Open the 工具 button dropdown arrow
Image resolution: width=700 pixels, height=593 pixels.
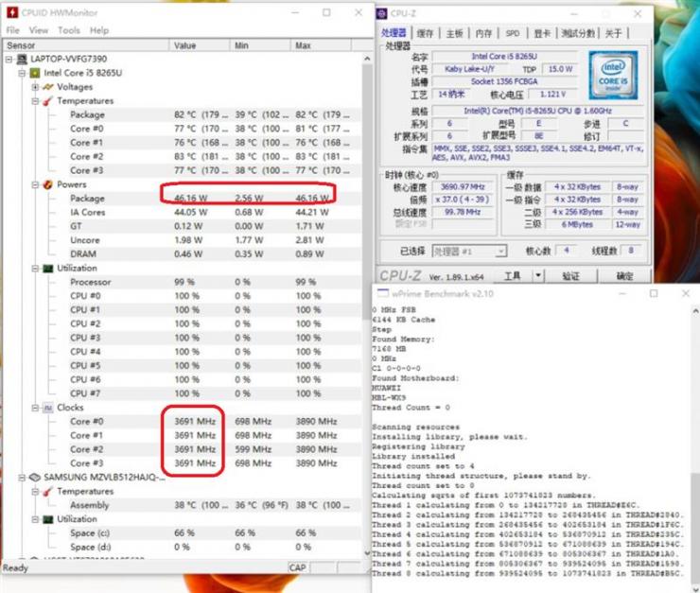pos(538,276)
